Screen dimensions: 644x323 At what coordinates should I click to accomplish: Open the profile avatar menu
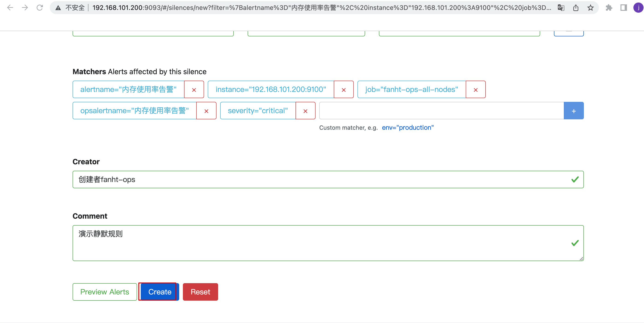coord(638,8)
